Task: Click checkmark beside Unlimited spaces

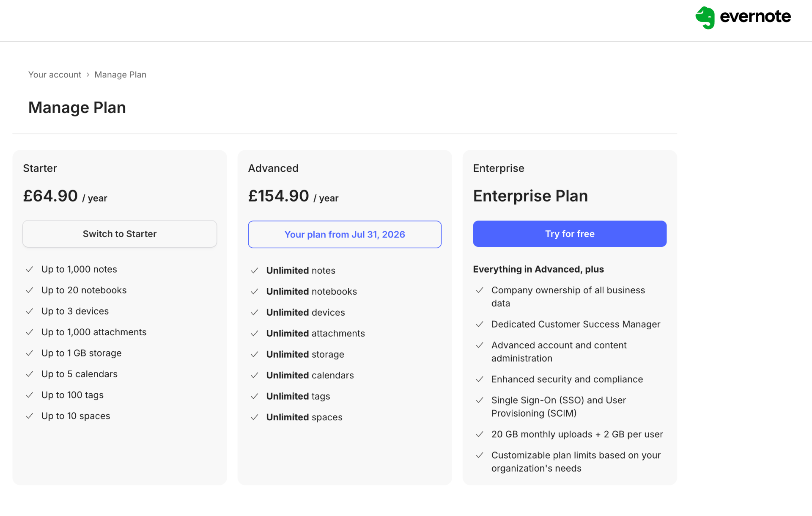Action: pyautogui.click(x=255, y=417)
